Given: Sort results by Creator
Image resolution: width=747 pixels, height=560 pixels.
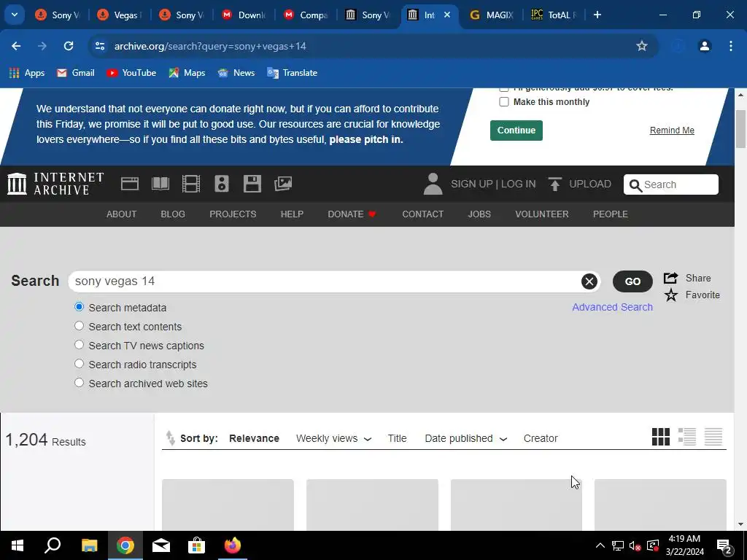Looking at the screenshot, I should click(541, 438).
